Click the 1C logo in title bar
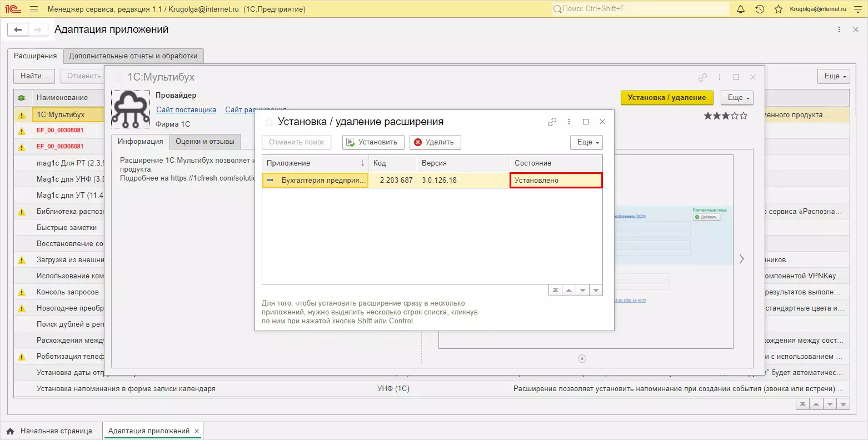The height and width of the screenshot is (440, 868). pyautogui.click(x=13, y=9)
